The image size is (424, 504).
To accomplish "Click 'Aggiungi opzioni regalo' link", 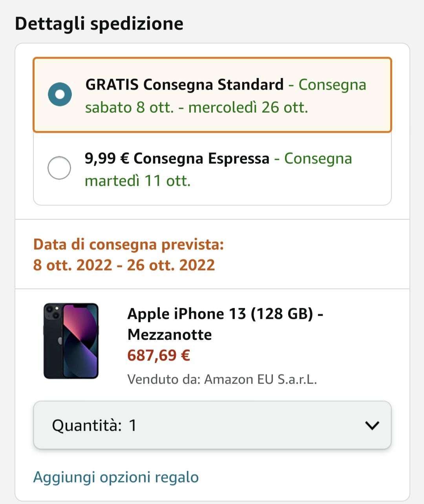I will coord(116,477).
